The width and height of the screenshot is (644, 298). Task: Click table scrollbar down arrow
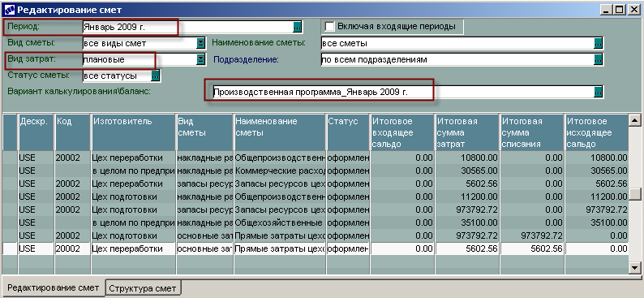coord(635,268)
